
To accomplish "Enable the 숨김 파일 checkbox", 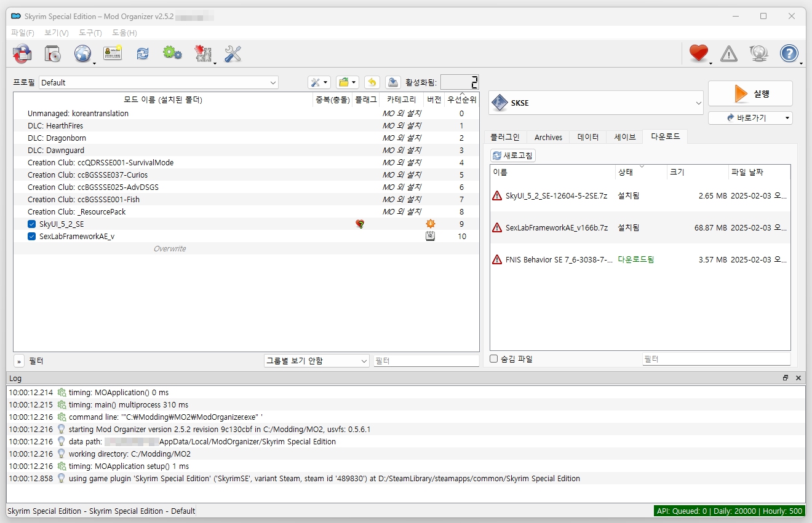I will tap(494, 359).
